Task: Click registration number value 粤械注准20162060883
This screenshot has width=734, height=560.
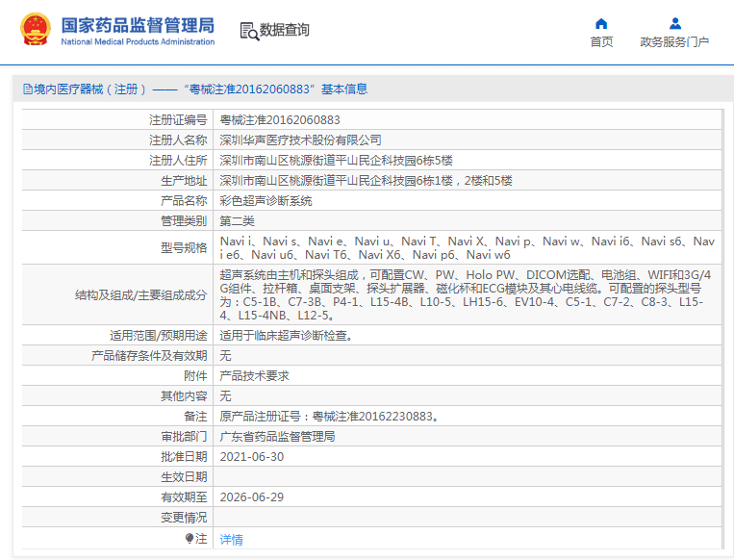Action: [280, 120]
